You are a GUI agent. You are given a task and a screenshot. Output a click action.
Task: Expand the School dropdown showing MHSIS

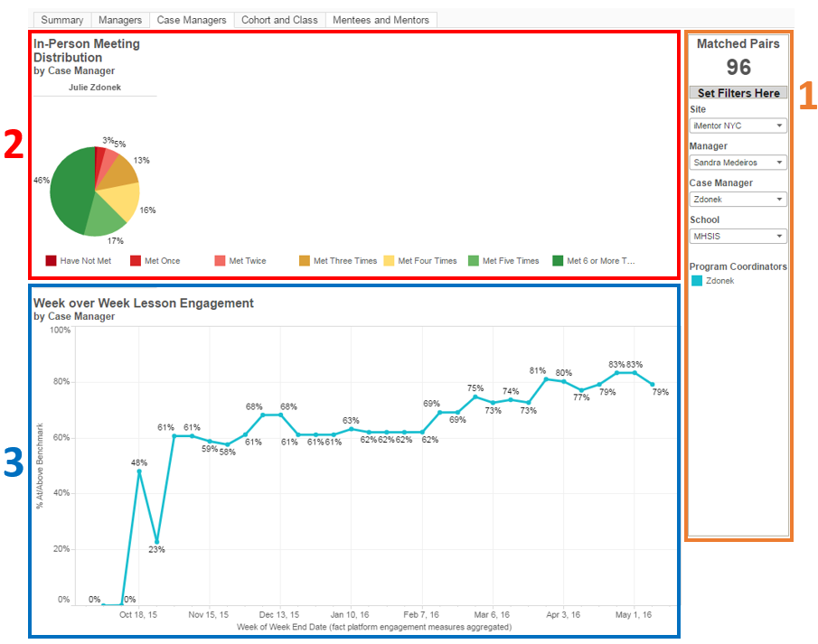pyautogui.click(x=738, y=237)
